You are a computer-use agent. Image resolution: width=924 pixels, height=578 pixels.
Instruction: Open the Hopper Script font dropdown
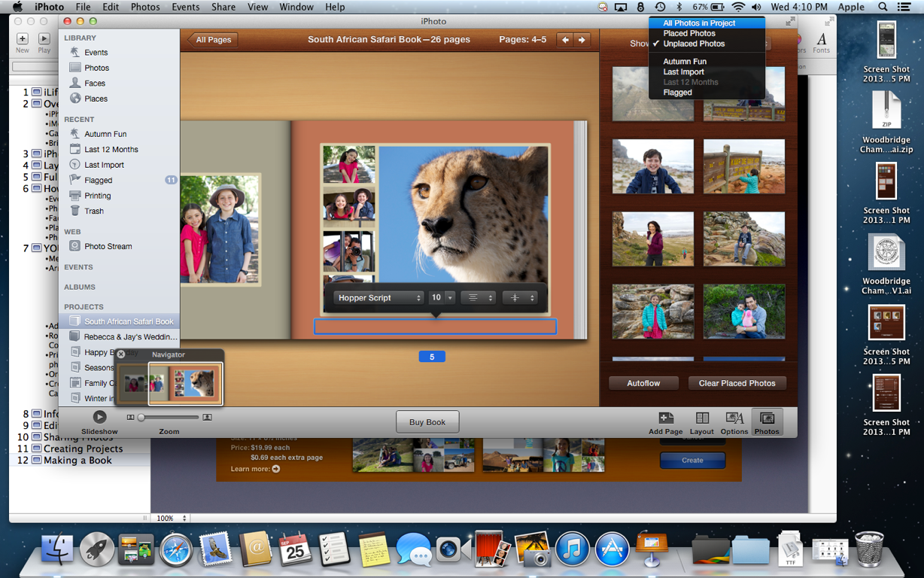click(x=379, y=298)
